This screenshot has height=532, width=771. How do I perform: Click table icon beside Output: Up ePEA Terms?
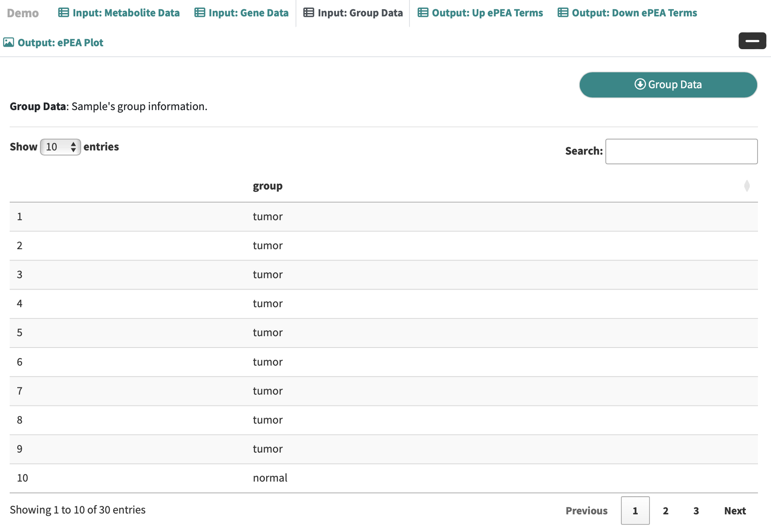[423, 13]
